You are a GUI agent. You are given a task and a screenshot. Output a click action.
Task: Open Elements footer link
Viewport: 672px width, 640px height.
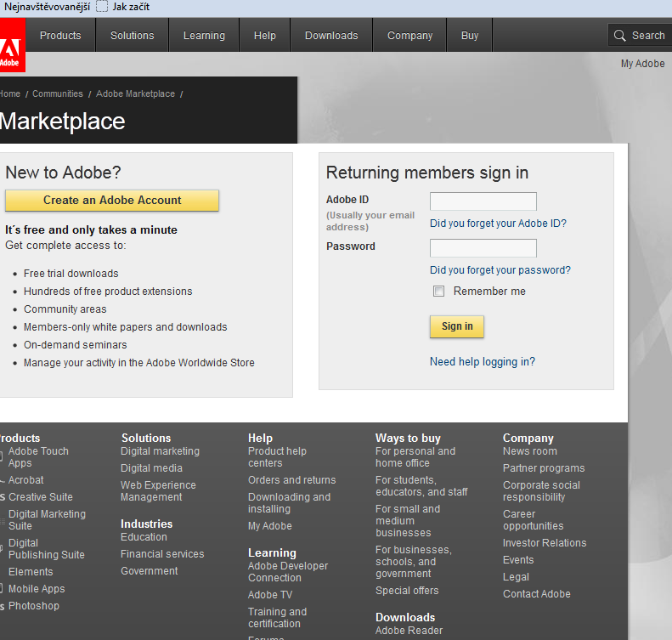[x=31, y=572]
